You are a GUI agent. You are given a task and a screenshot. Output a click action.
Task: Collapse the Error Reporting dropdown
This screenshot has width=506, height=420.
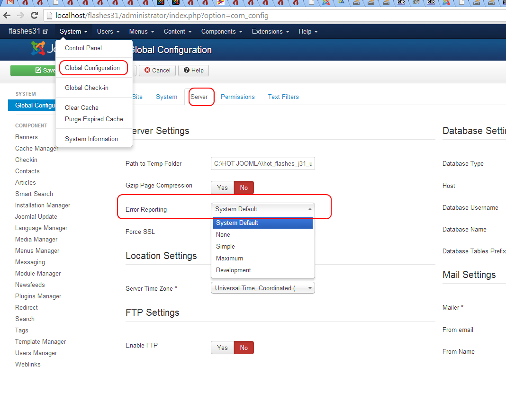262,209
